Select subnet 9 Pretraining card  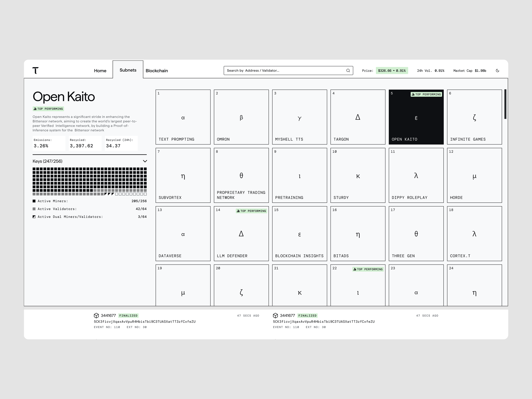pyautogui.click(x=299, y=175)
